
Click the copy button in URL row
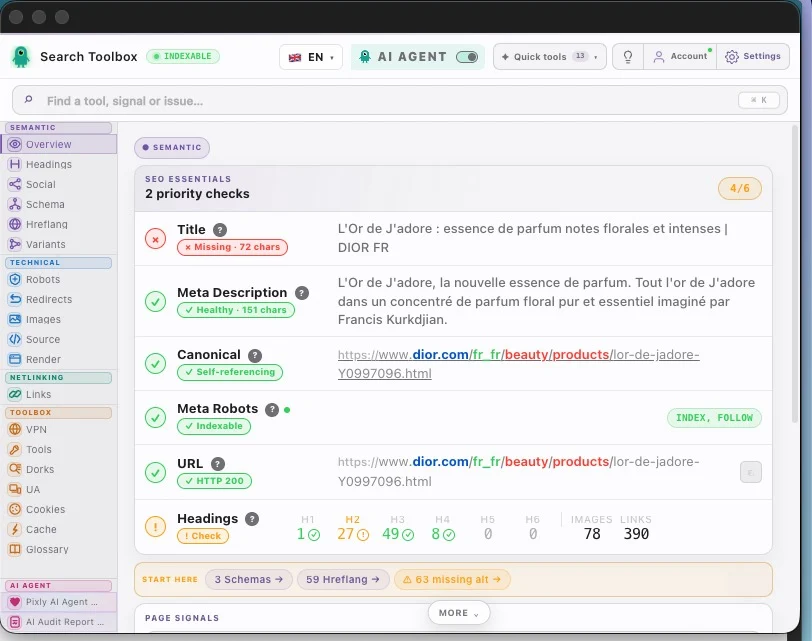click(x=750, y=472)
